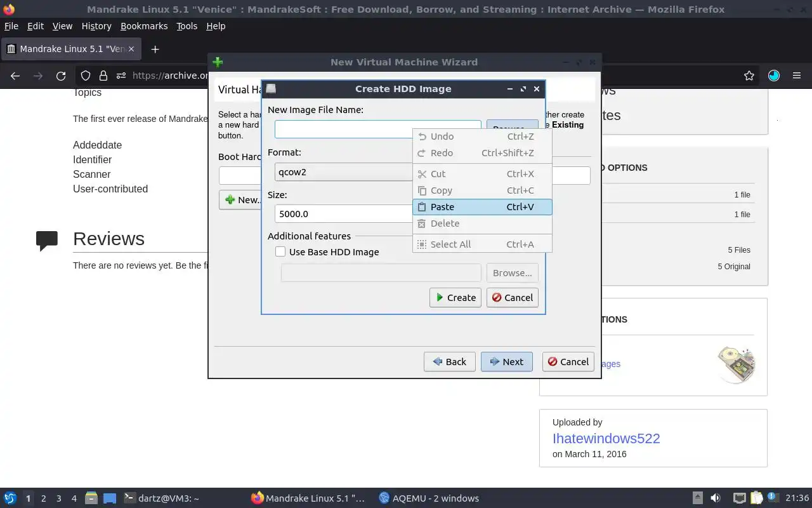Image resolution: width=812 pixels, height=508 pixels.
Task: Click the clock showing 21:36
Action: (x=797, y=498)
